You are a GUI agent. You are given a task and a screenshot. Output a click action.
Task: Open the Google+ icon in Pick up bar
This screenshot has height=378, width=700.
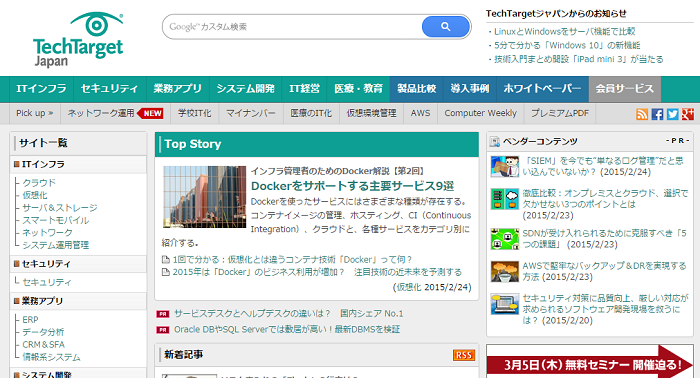pyautogui.click(x=688, y=114)
